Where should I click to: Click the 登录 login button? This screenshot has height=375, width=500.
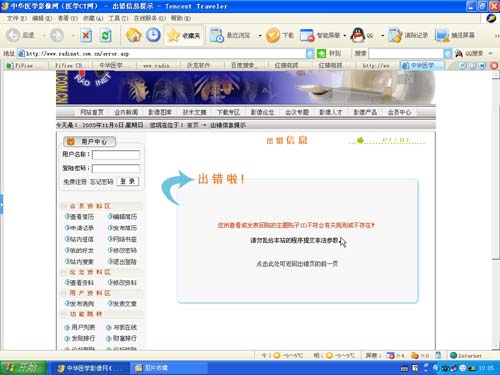128,181
